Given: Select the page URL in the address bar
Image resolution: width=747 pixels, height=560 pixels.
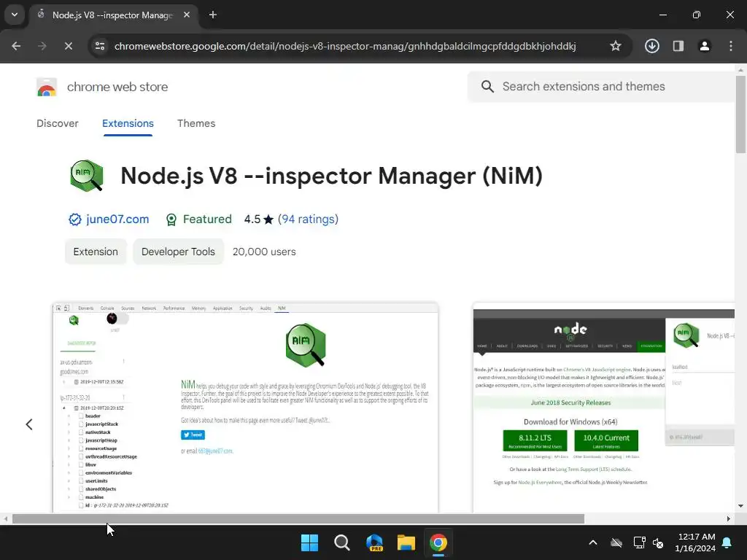Looking at the screenshot, I should (x=345, y=46).
